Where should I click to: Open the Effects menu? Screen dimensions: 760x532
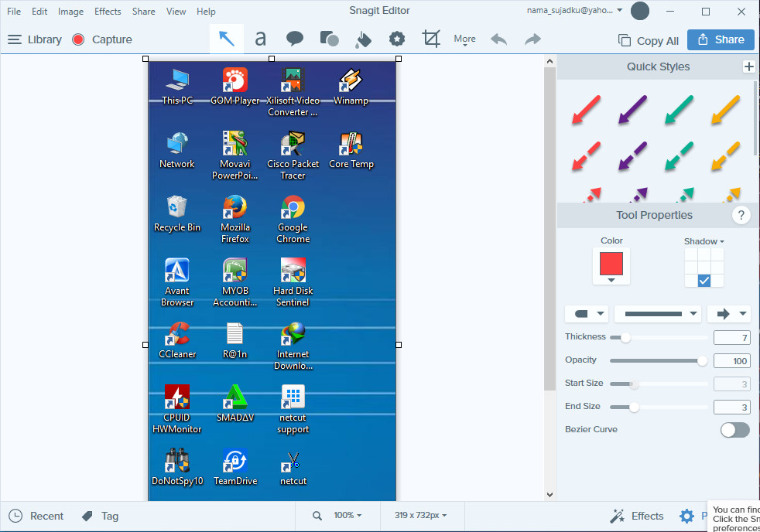pos(108,11)
